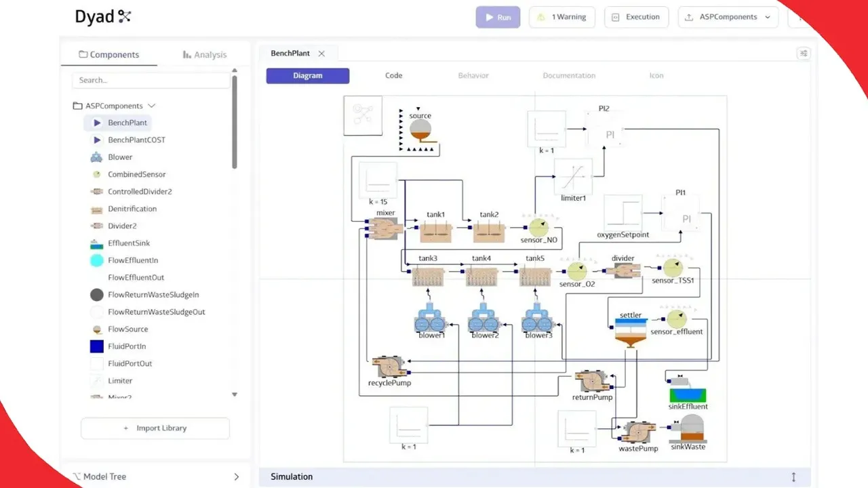
Task: Select the FlowSource component icon
Action: pos(96,329)
